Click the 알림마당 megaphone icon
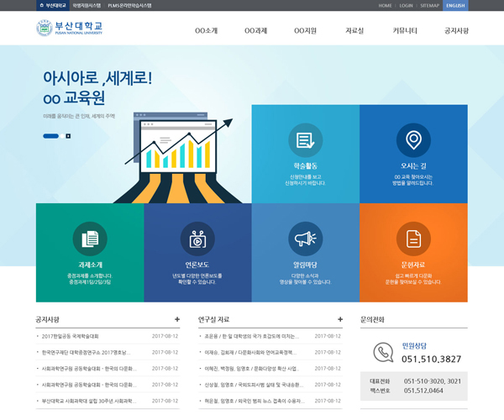This screenshot has width=504, height=420. (x=305, y=239)
